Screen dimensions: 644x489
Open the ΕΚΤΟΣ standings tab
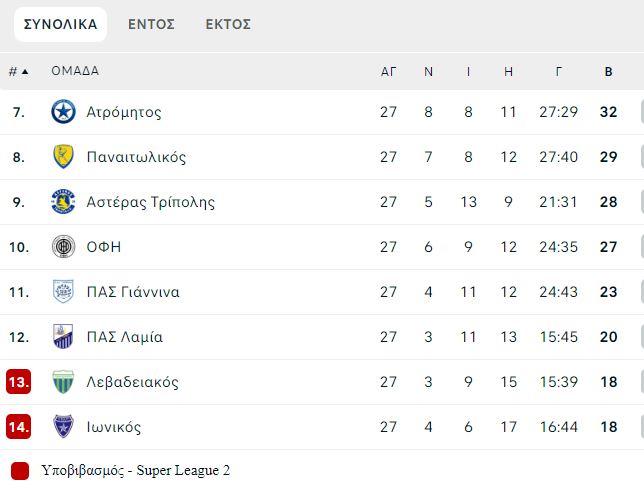(x=228, y=24)
